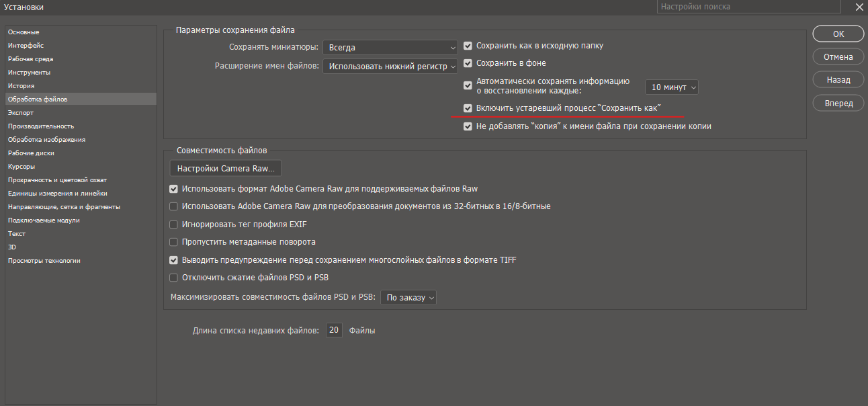
Task: Select "Курсоры" in the sidebar
Action: pyautogui.click(x=21, y=167)
